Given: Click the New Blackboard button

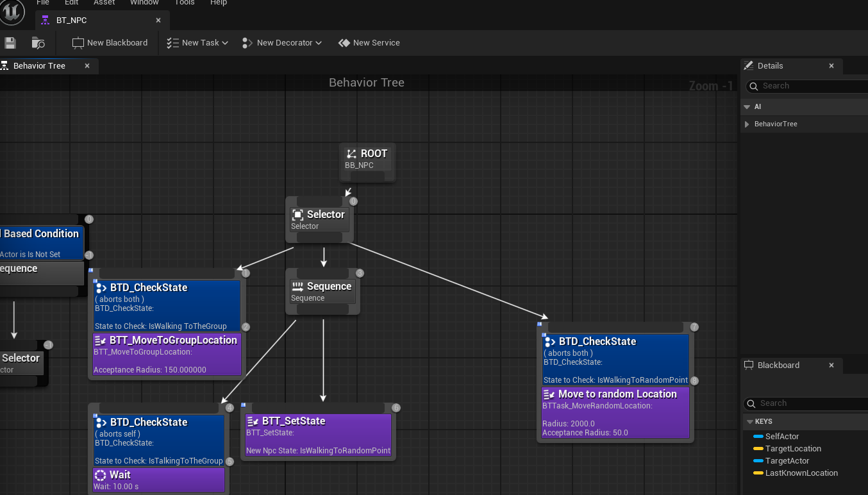Looking at the screenshot, I should tap(110, 42).
